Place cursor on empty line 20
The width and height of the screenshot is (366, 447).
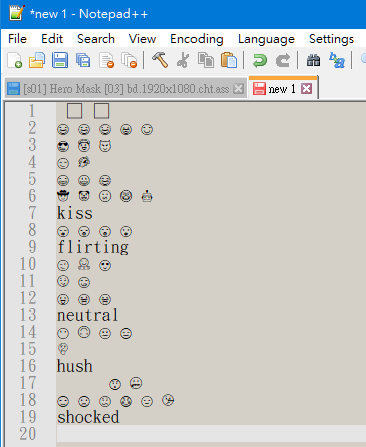click(x=211, y=434)
